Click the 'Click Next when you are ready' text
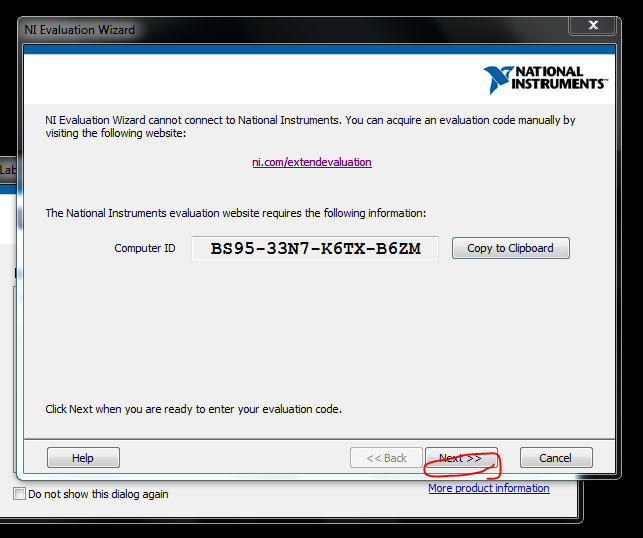The image size is (643, 538). pyautogui.click(x=193, y=409)
